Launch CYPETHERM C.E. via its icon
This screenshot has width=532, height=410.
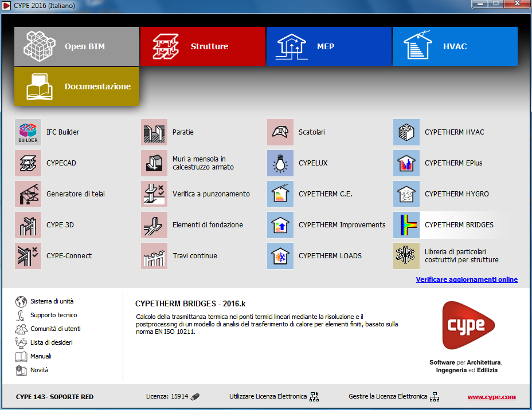tap(280, 194)
